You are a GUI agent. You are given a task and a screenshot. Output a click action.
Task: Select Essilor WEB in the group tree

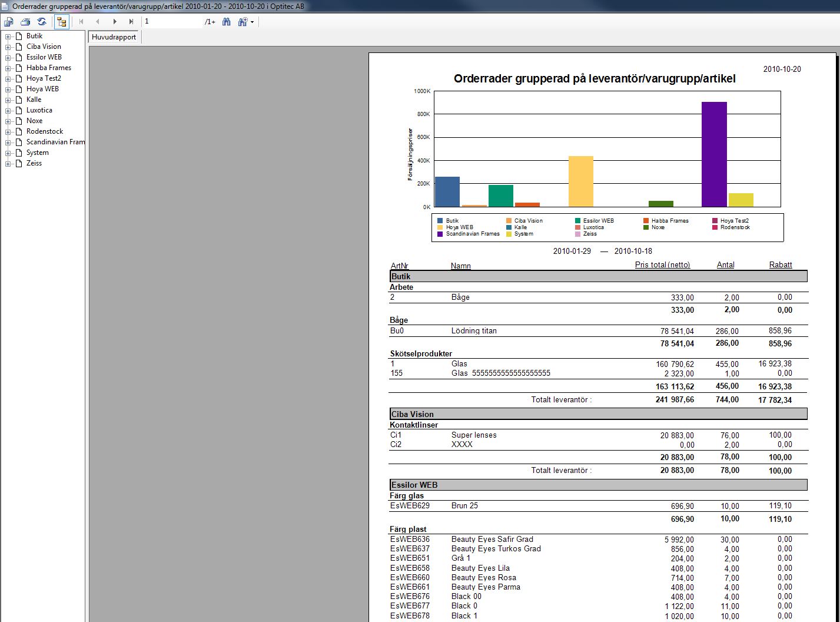(x=44, y=57)
